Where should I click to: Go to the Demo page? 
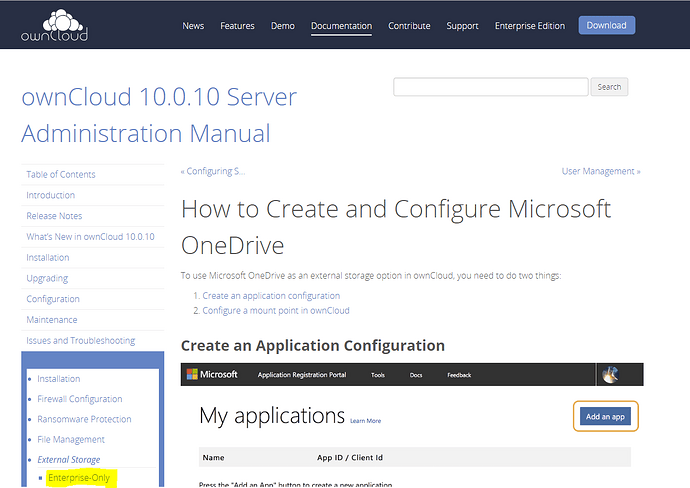(283, 26)
